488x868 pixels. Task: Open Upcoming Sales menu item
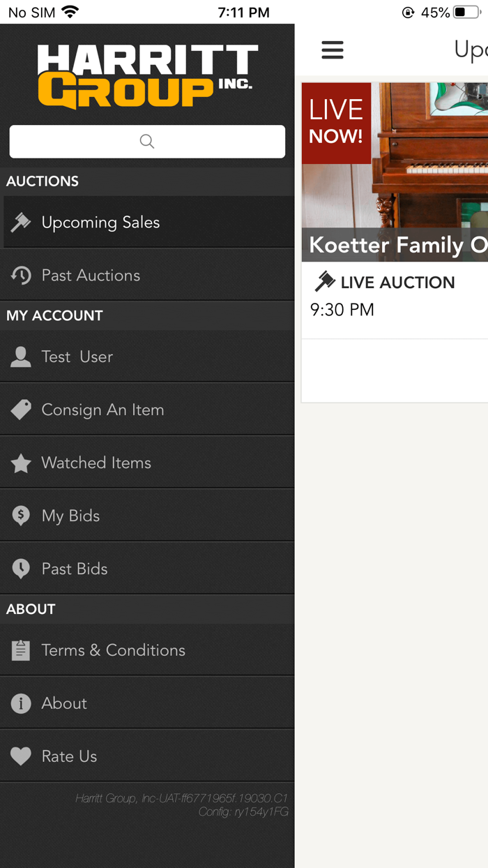(x=100, y=223)
